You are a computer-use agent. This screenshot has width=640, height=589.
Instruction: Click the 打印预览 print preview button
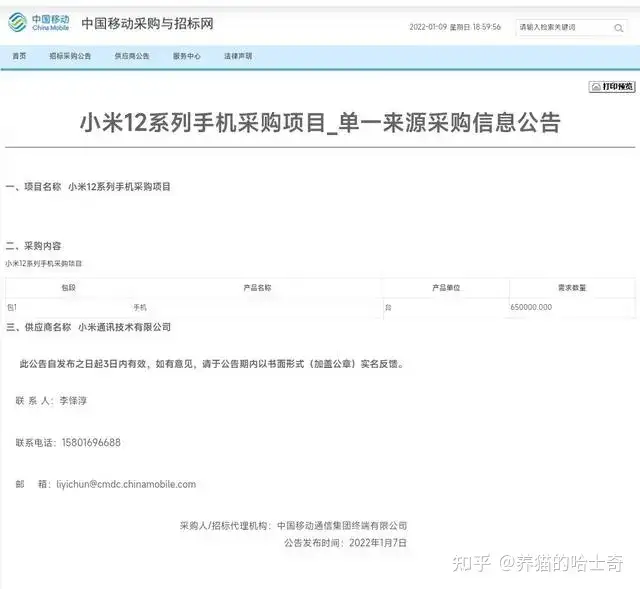tap(612, 87)
